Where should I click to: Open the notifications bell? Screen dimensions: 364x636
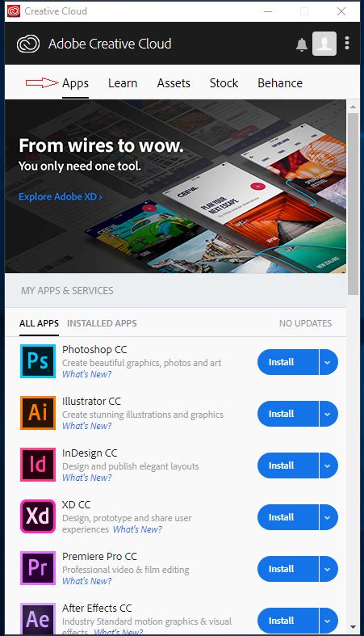pyautogui.click(x=302, y=44)
